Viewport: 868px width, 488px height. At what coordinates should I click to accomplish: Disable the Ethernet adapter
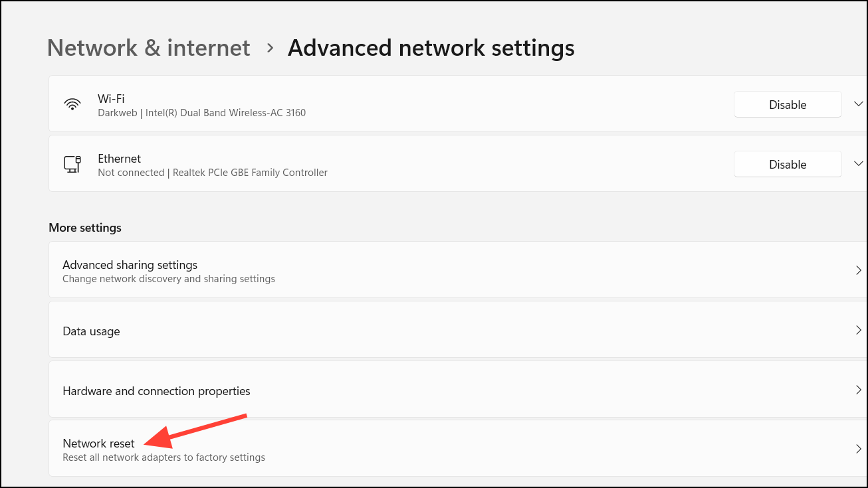pos(788,165)
